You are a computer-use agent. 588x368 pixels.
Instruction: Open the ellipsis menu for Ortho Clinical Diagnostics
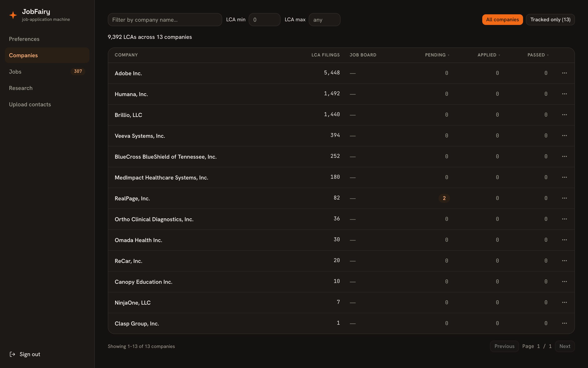pos(564,219)
